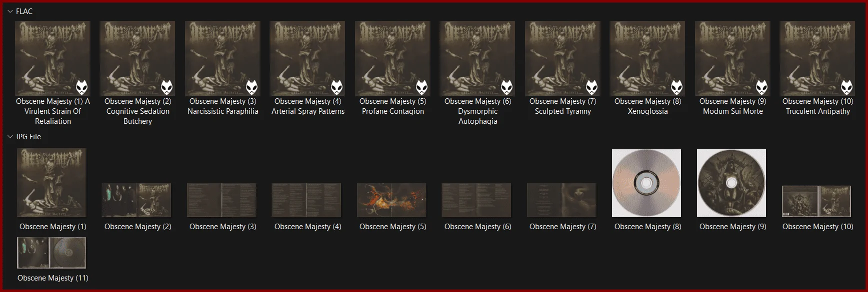Click JPG file label 'Obscene Majesty (5)'

[x=393, y=227]
